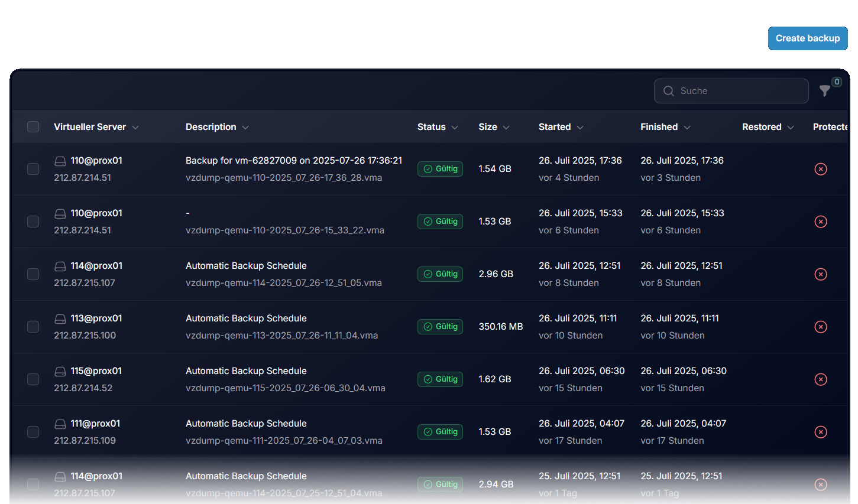Click the server icon for 110@prox01 first backup
Image resolution: width=858 pixels, height=504 pixels.
tap(60, 160)
